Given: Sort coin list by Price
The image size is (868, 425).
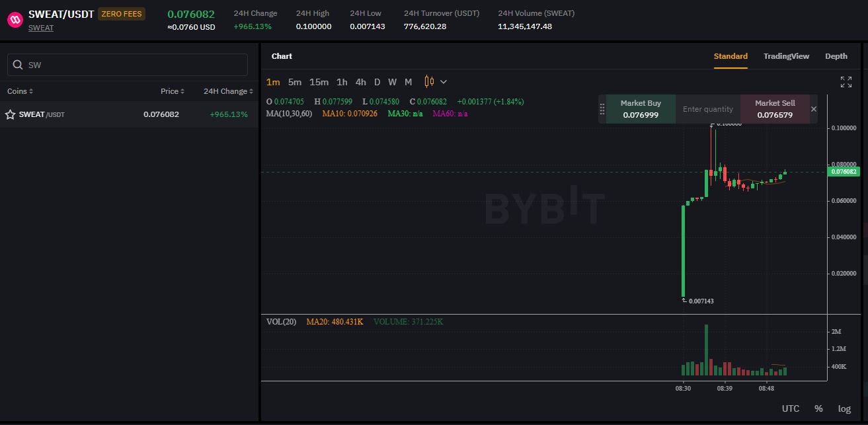Looking at the screenshot, I should click(172, 91).
